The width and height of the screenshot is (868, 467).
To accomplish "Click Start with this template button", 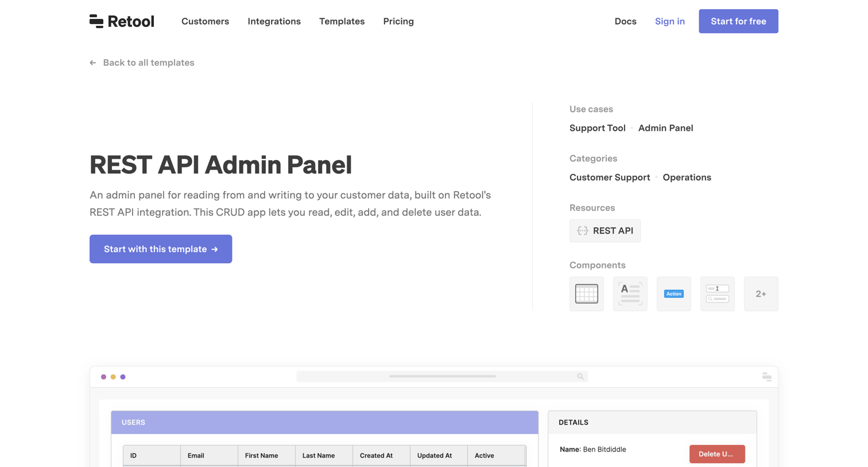I will [x=161, y=249].
